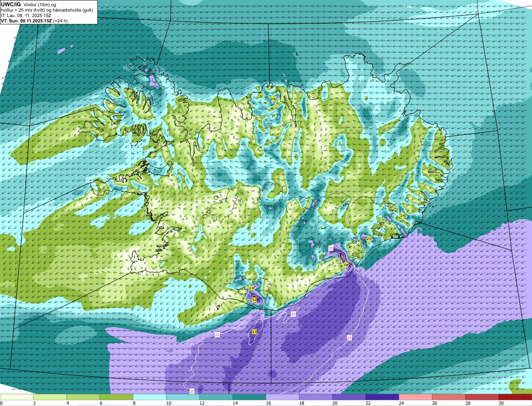
Task: Click the yellow gust label 32
Action: (254, 299)
